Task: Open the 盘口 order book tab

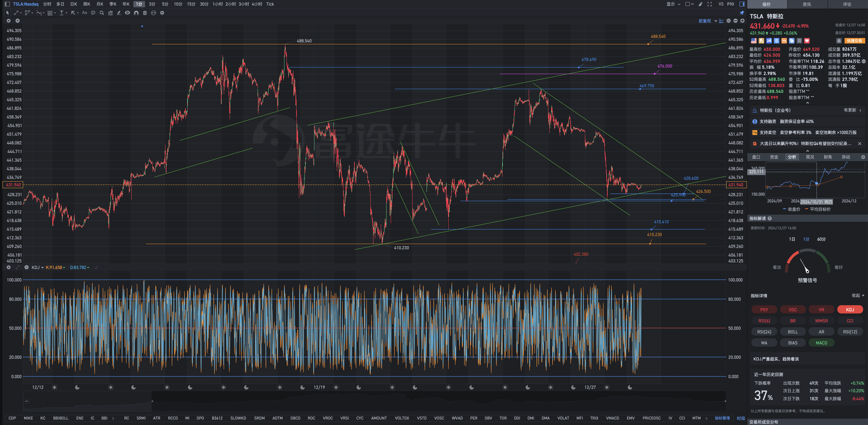Action: coord(756,157)
